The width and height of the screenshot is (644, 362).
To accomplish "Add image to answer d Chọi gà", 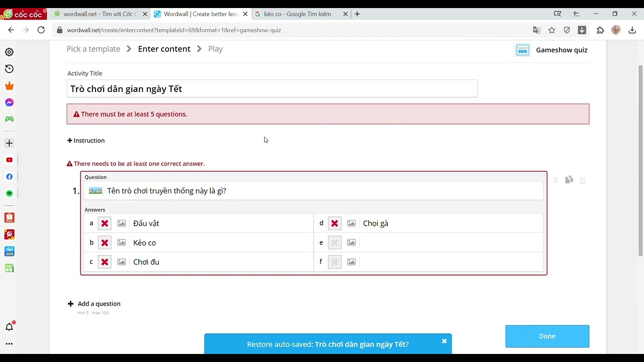I will click(x=351, y=223).
